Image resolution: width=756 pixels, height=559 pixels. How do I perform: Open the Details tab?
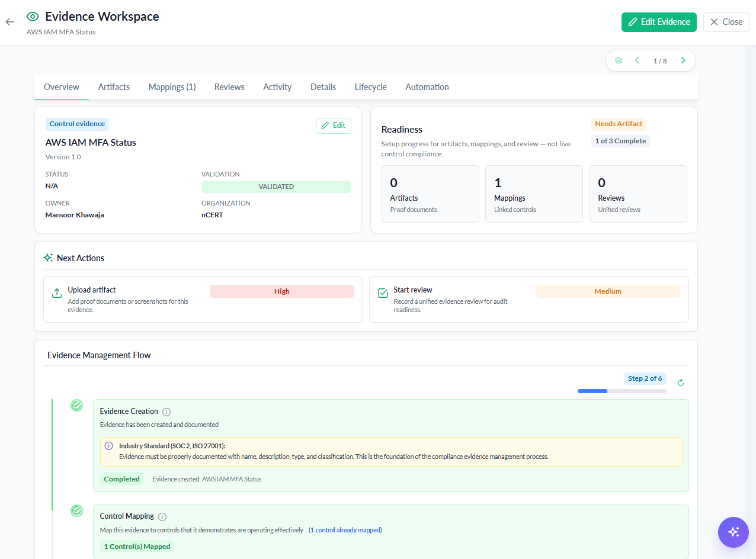323,87
